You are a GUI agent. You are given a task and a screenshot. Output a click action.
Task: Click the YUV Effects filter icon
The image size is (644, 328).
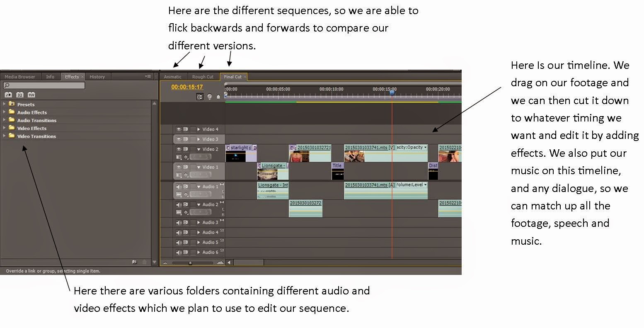click(x=31, y=95)
